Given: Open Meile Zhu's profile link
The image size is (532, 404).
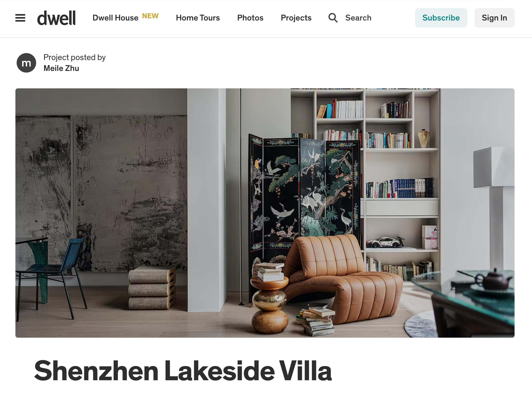Looking at the screenshot, I should click(61, 68).
